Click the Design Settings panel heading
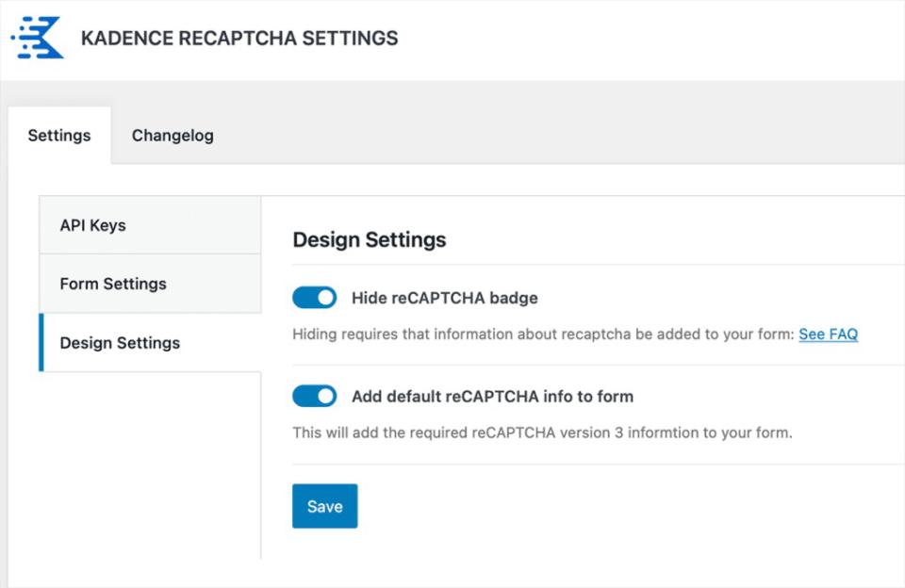This screenshot has width=905, height=588. (x=369, y=240)
